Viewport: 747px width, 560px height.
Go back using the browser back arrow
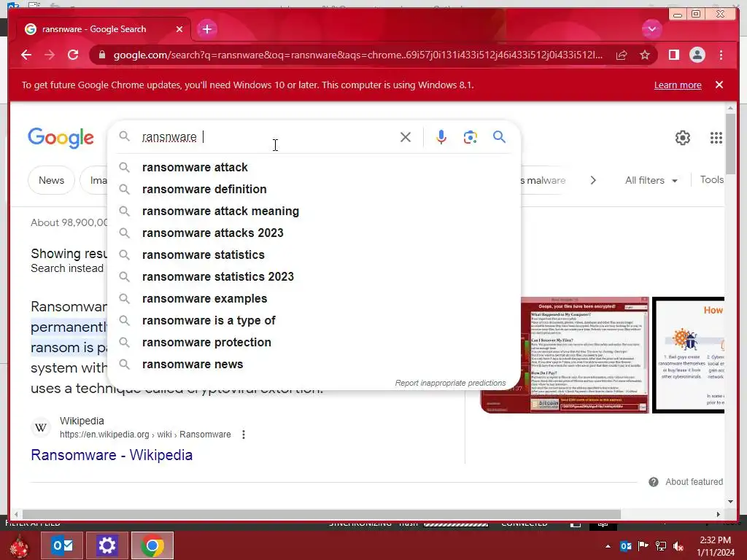pyautogui.click(x=26, y=55)
